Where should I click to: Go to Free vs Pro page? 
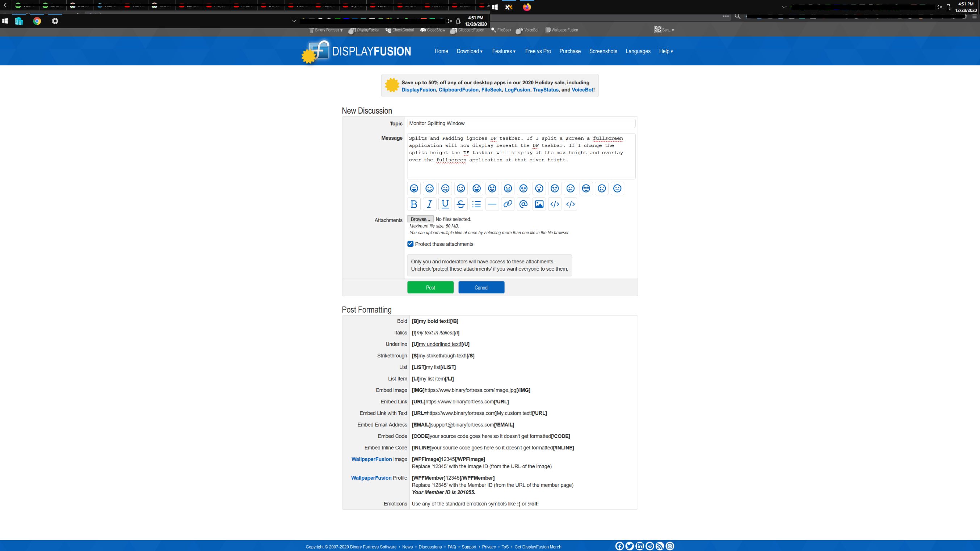(x=538, y=51)
